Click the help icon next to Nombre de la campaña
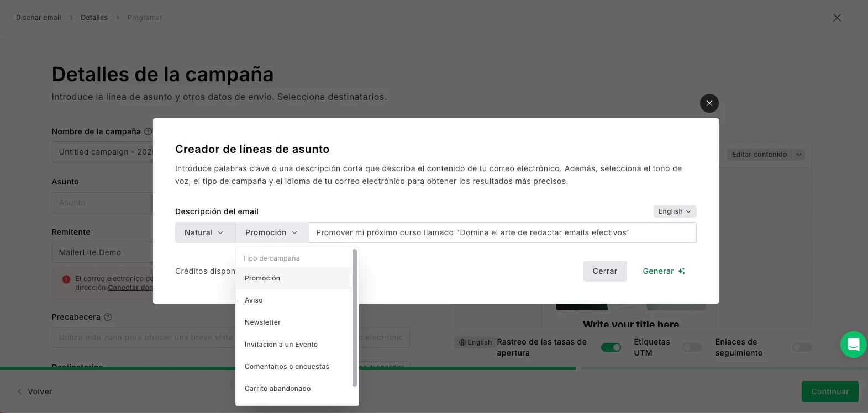This screenshot has width=868, height=413. 148,131
